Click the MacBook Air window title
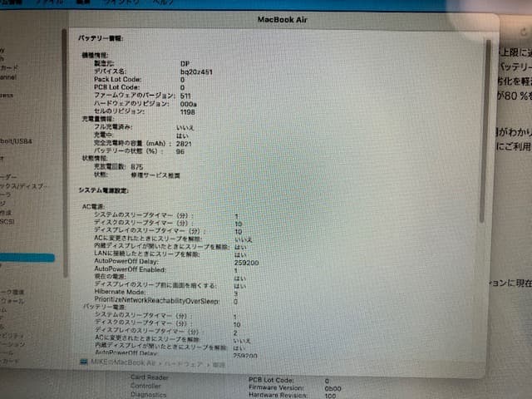 pos(283,20)
